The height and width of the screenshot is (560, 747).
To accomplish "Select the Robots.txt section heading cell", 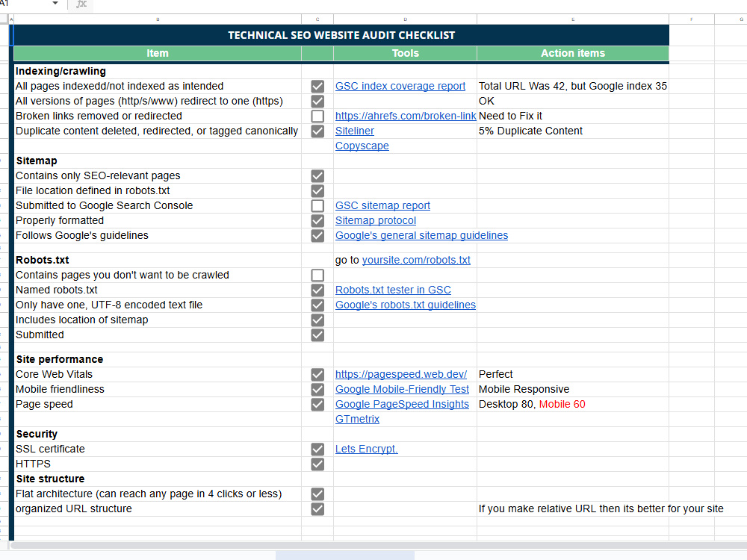I will 157,260.
